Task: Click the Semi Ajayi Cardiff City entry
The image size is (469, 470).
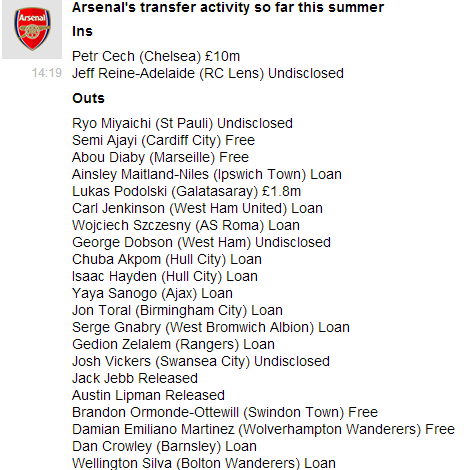Action: pos(163,140)
